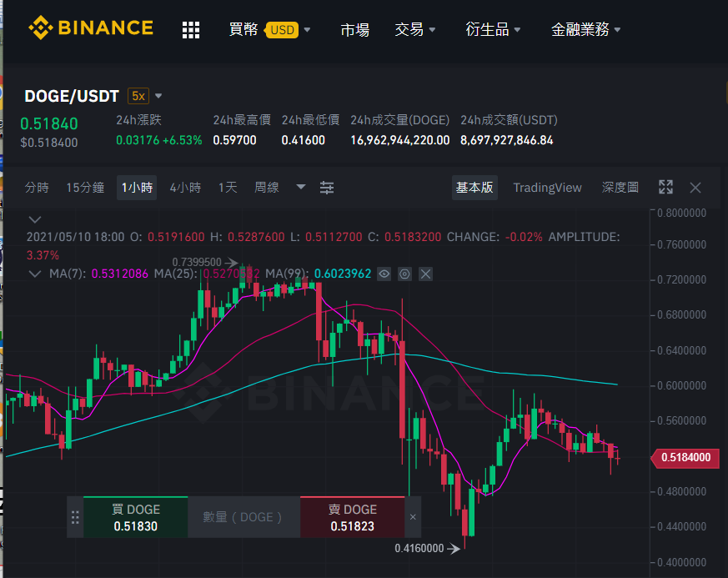
Task: Remove the MA indicator with its X
Action: [425, 274]
